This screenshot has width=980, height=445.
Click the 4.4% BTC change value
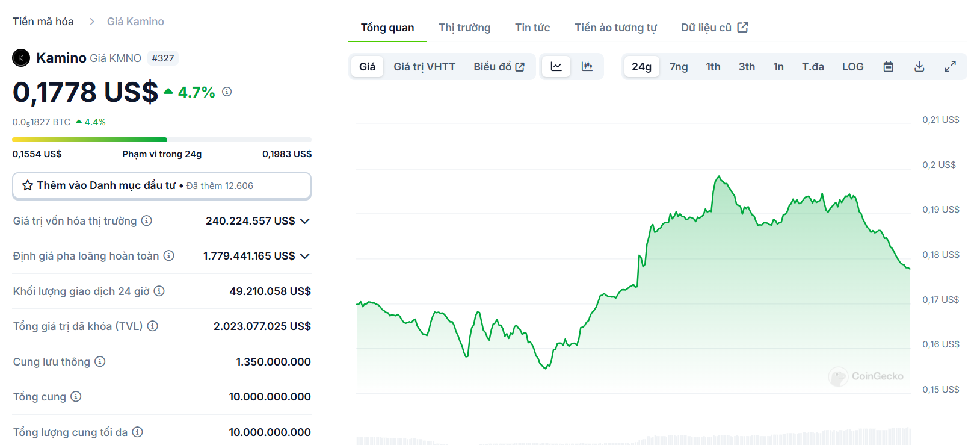tap(95, 122)
